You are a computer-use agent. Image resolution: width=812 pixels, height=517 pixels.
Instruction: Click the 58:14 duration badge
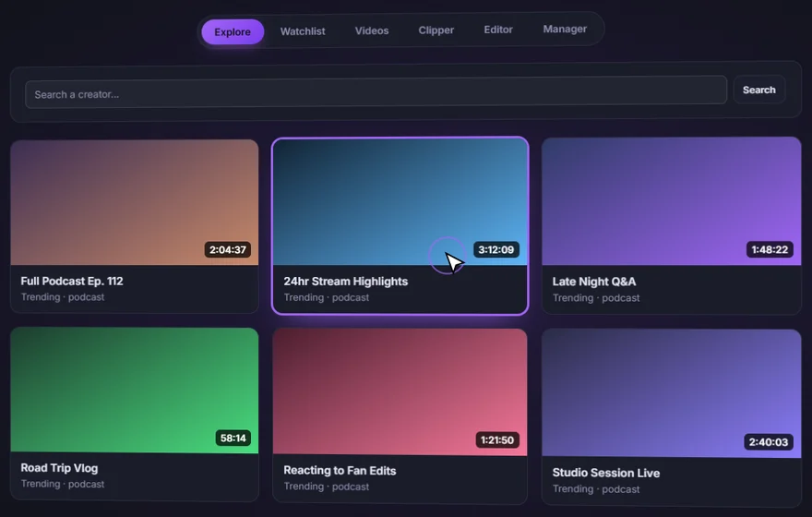click(x=233, y=438)
